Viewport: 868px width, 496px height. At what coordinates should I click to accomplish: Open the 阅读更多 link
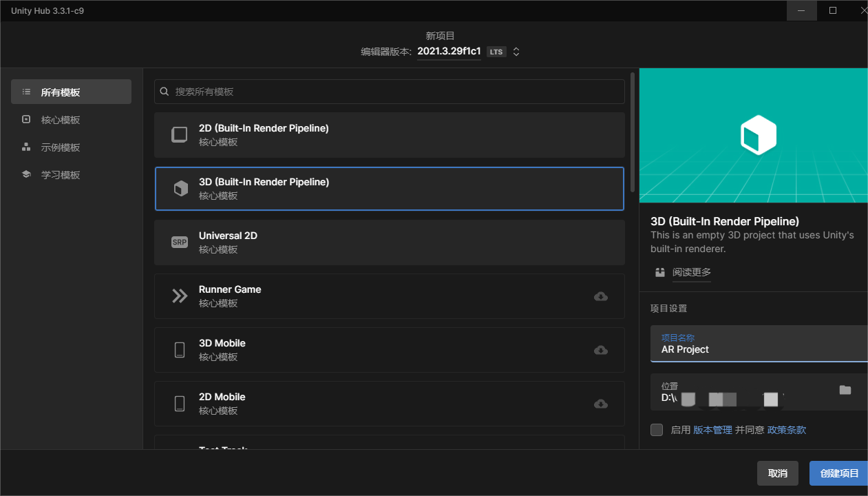[x=692, y=272]
